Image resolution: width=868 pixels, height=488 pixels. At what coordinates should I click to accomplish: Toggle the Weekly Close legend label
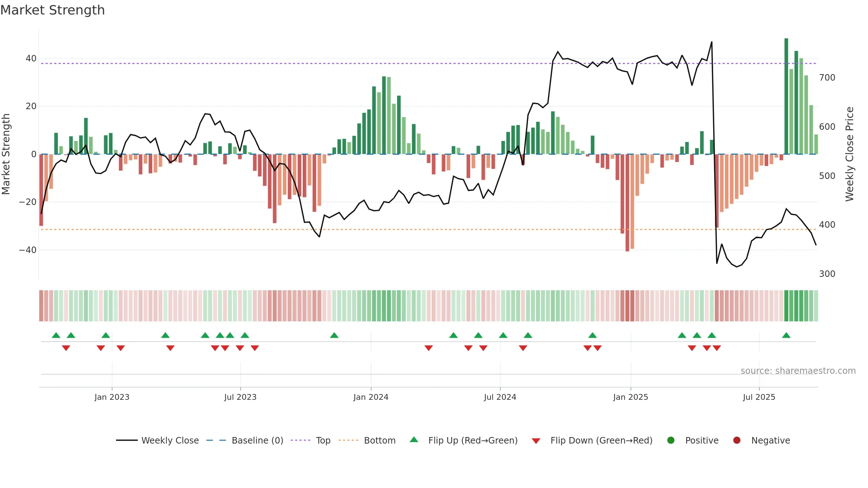click(170, 441)
